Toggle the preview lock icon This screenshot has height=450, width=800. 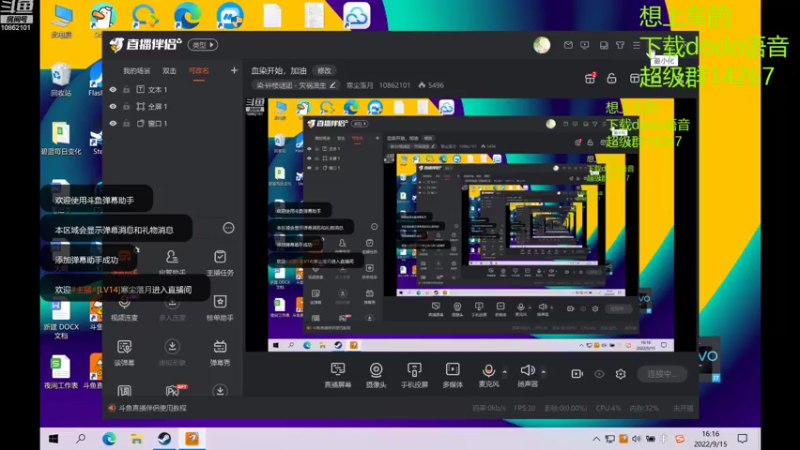coord(611,78)
